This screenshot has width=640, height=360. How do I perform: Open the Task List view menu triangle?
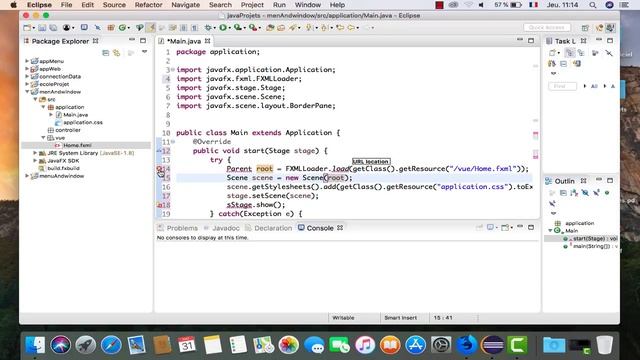click(x=553, y=73)
